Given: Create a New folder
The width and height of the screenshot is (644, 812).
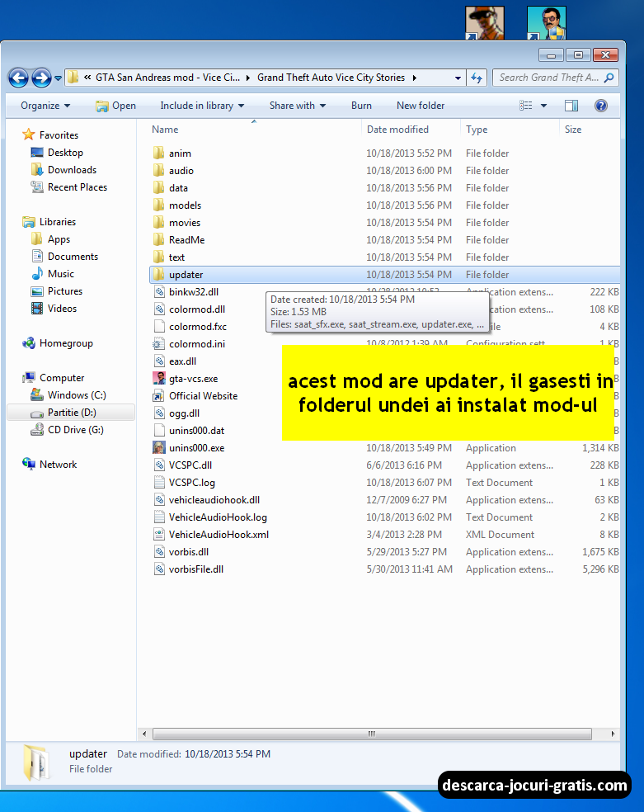Looking at the screenshot, I should click(420, 106).
